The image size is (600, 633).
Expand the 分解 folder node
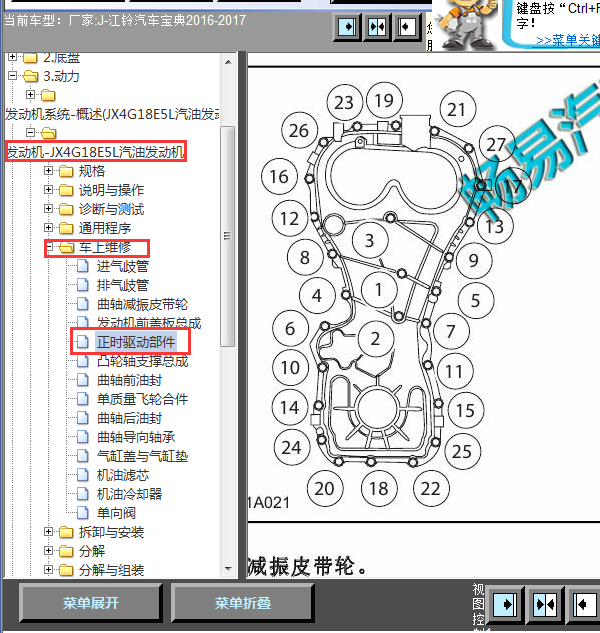point(48,551)
